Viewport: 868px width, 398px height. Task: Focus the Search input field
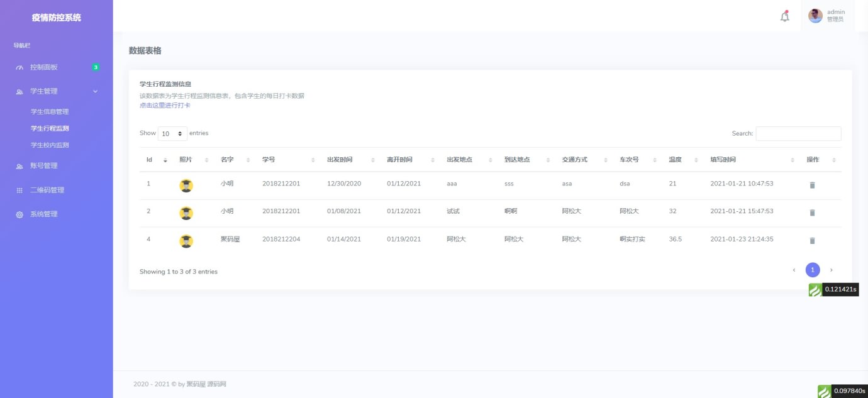point(798,133)
